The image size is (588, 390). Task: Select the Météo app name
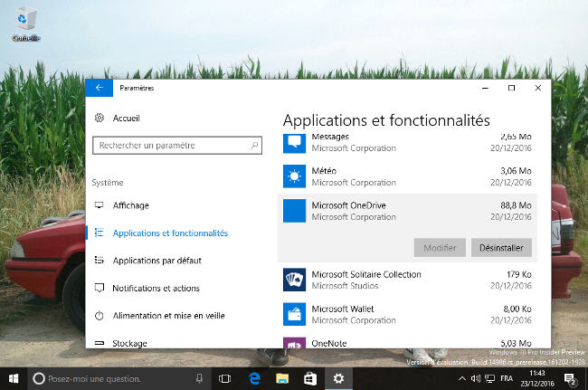click(324, 171)
